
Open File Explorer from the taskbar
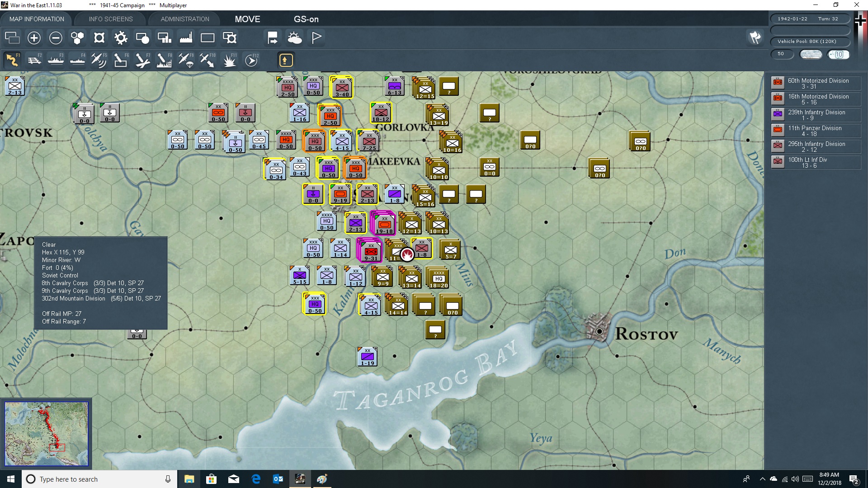(189, 479)
